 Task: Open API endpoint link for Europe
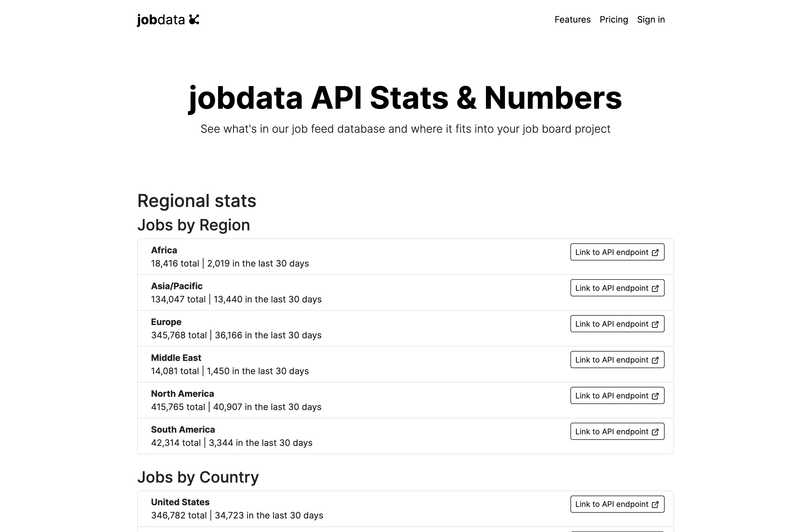coord(617,324)
